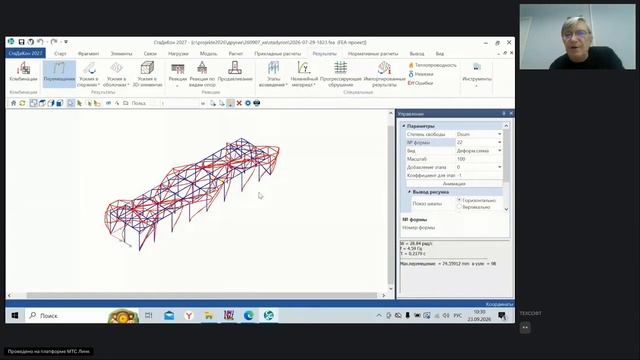640x360 pixels.
Task: Click the horizontal scrollbar of the viewport
Action: pyautogui.click(x=202, y=295)
